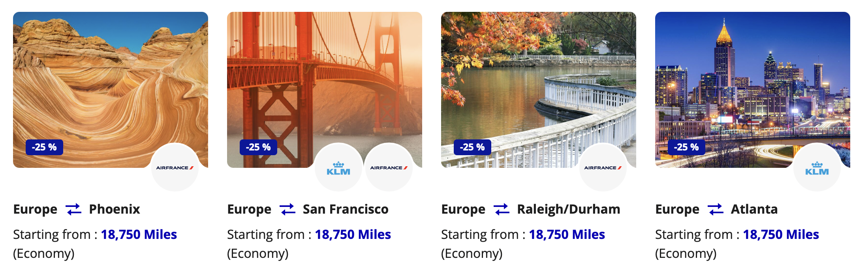
Task: Click the Air France logo on San Francisco card
Action: coord(389,167)
